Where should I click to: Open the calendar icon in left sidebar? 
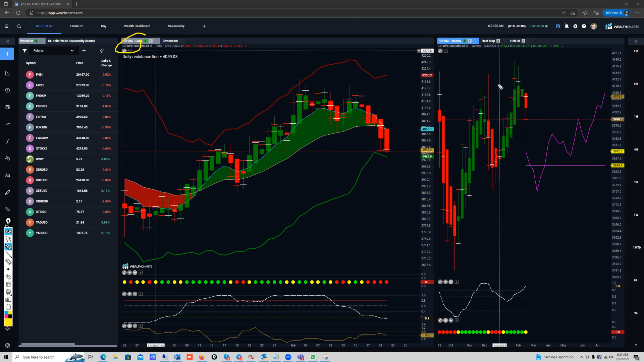[8, 107]
